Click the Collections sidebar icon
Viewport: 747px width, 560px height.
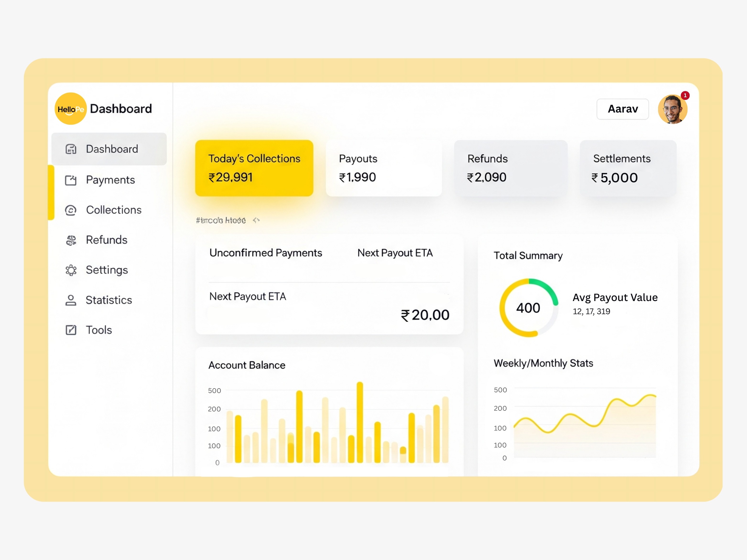(x=71, y=210)
